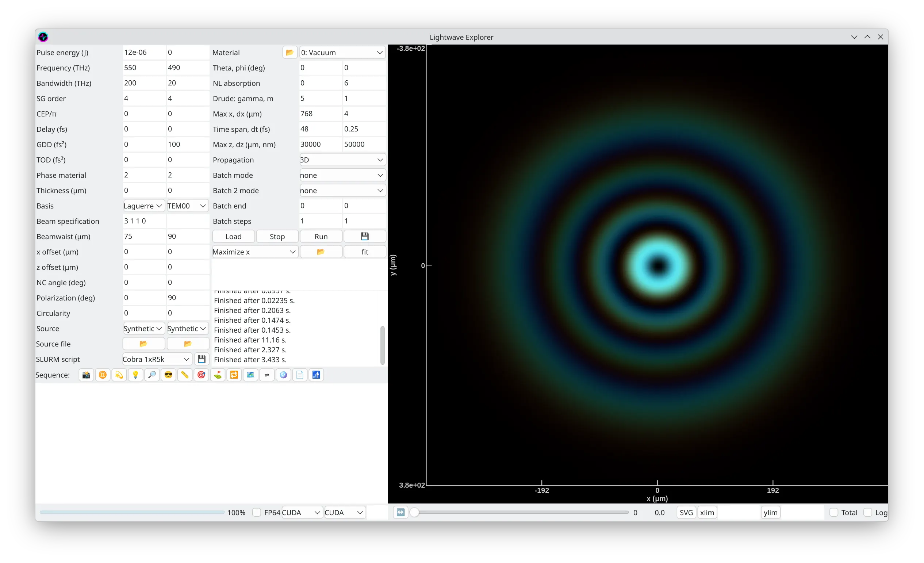Screen dimensions: 924x563
Task: Click the log output vertical scrollbar
Action: click(x=382, y=345)
